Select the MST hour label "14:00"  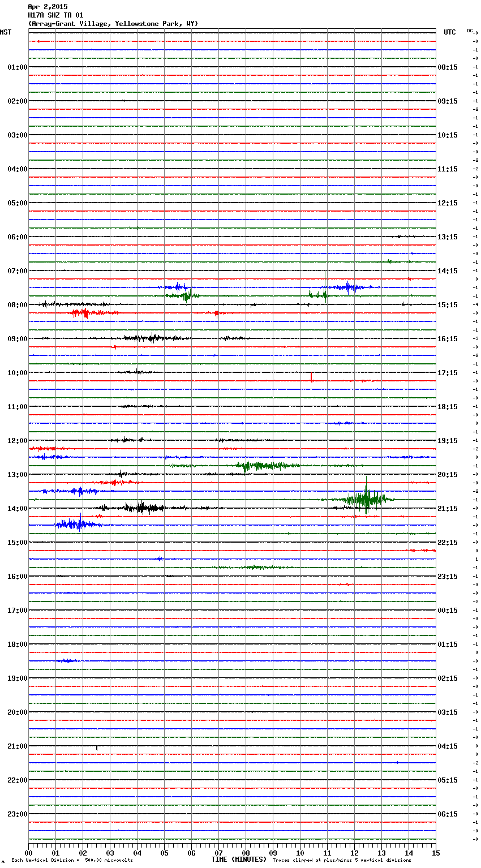[x=18, y=509]
